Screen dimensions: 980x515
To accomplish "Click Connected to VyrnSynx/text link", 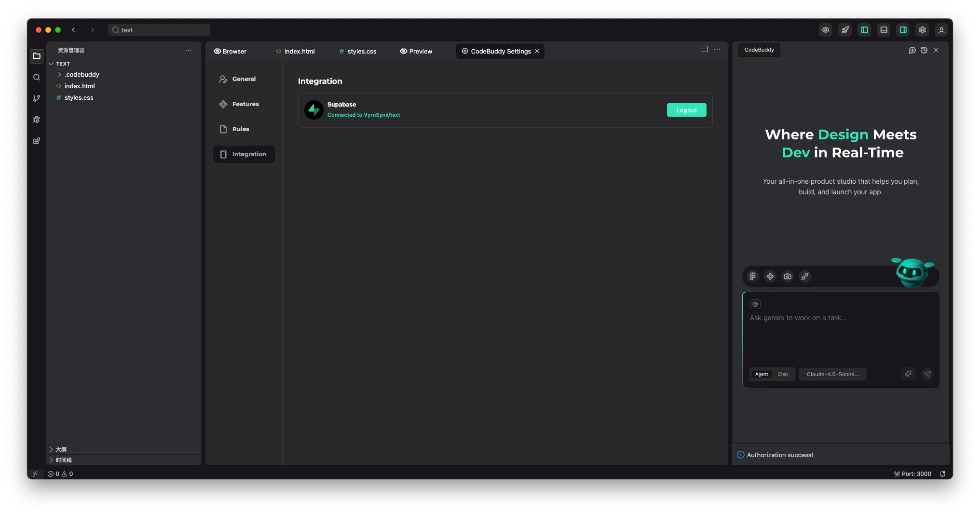I will click(364, 115).
